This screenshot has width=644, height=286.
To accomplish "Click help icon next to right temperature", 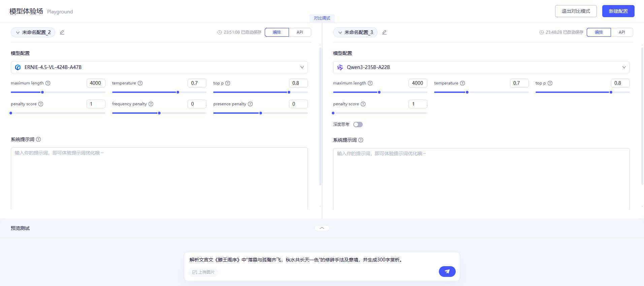I will click(x=462, y=83).
